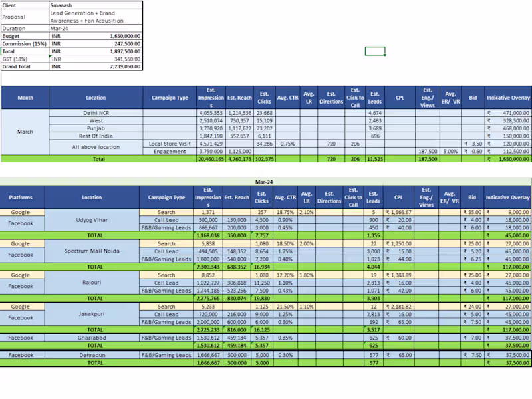
Task: Select the Udyog Vihar TOTAL row
Action: point(95,235)
